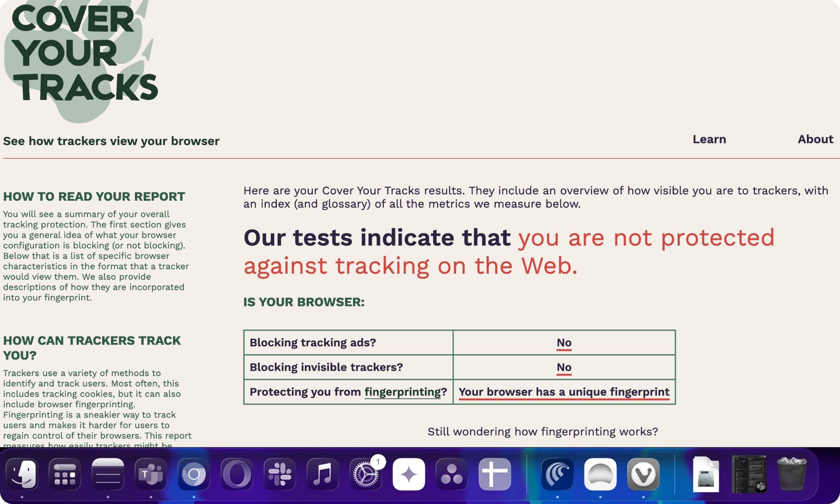The width and height of the screenshot is (840, 504).
Task: Open the disk image file in the dock
Action: click(706, 474)
